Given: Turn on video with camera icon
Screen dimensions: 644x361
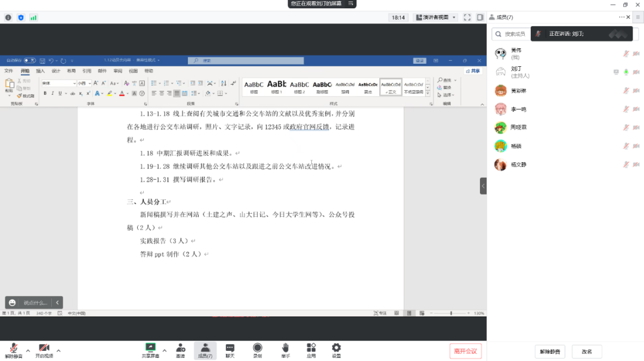Looking at the screenshot, I should 44,348.
